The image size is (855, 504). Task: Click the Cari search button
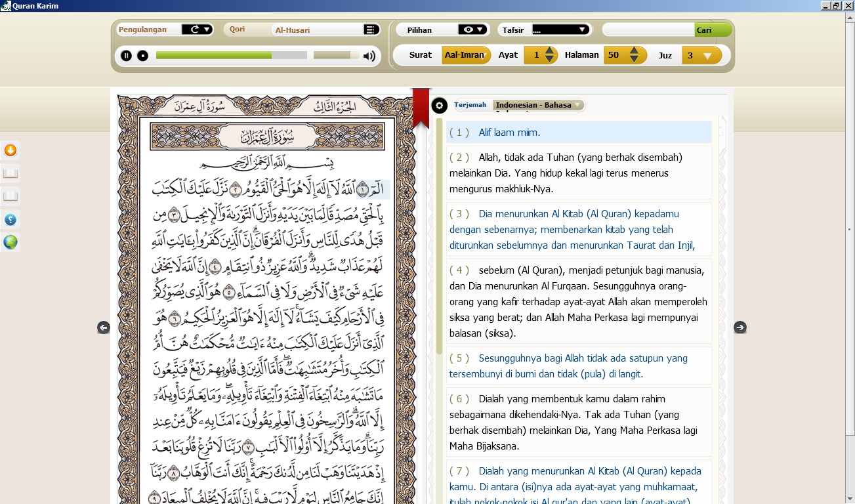click(713, 30)
